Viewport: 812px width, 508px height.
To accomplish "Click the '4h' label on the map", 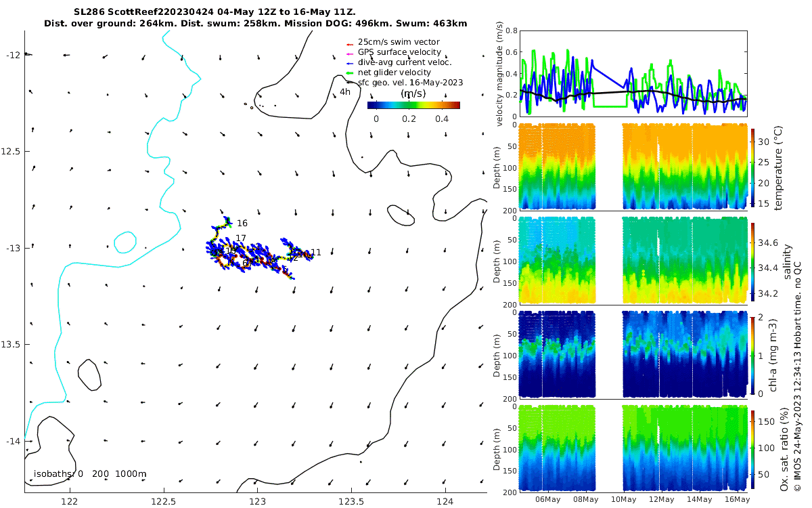I will (x=345, y=92).
